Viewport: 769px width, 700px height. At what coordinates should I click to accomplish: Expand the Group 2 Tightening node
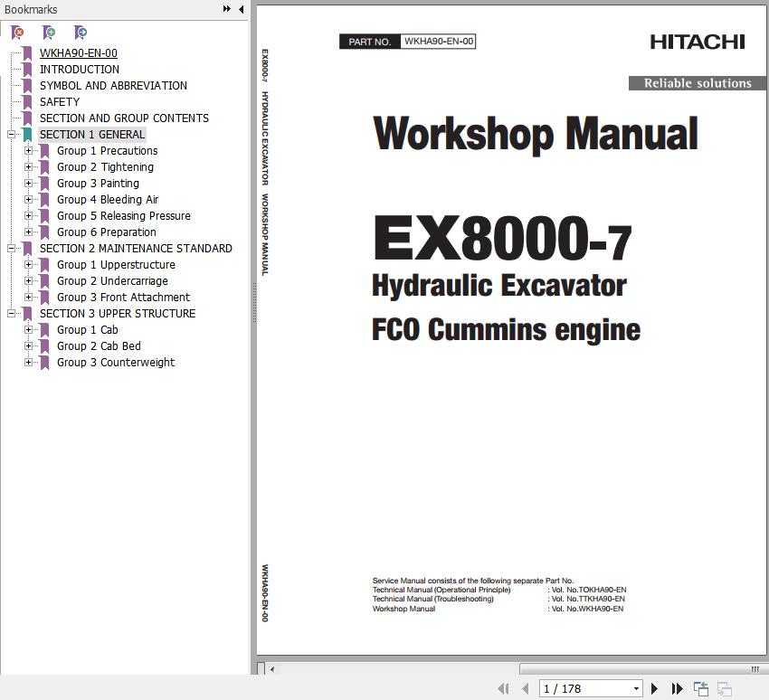point(28,167)
